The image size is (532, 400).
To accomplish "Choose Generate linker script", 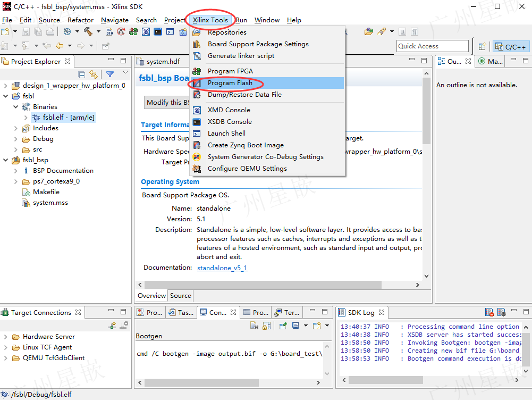I will pos(268,56).
